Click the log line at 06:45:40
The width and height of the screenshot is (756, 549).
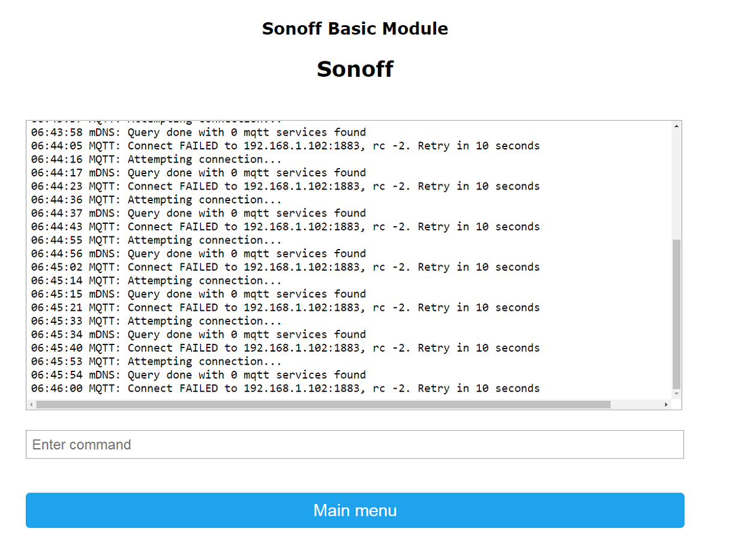click(x=286, y=348)
